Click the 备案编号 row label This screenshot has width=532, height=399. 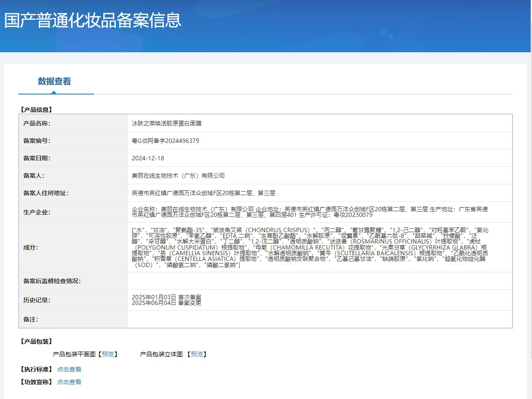pyautogui.click(x=37, y=141)
